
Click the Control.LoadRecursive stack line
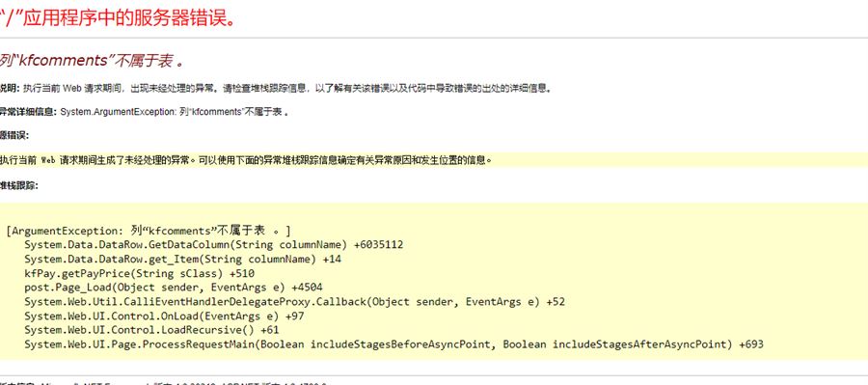(151, 330)
